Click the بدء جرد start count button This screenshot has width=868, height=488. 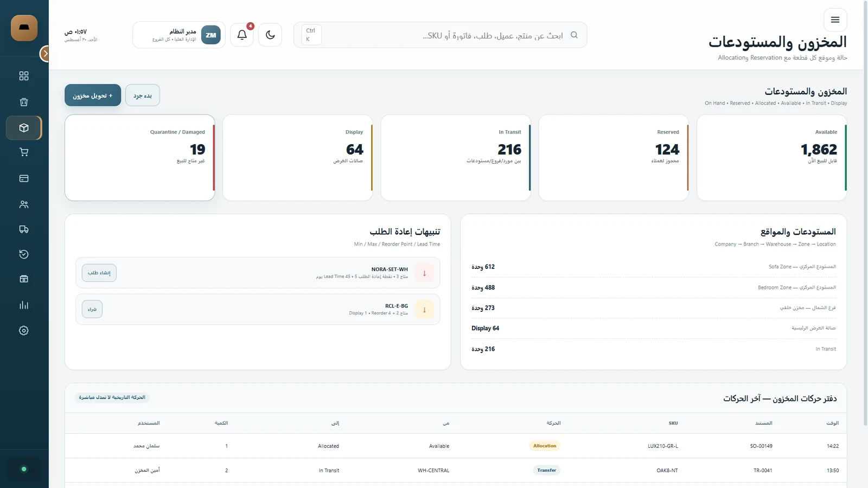(143, 95)
